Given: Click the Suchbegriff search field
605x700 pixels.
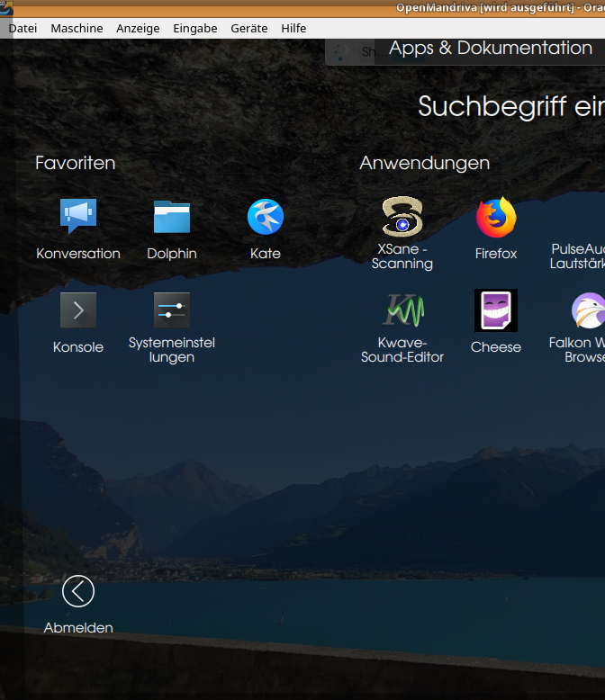Looking at the screenshot, I should pos(511,107).
